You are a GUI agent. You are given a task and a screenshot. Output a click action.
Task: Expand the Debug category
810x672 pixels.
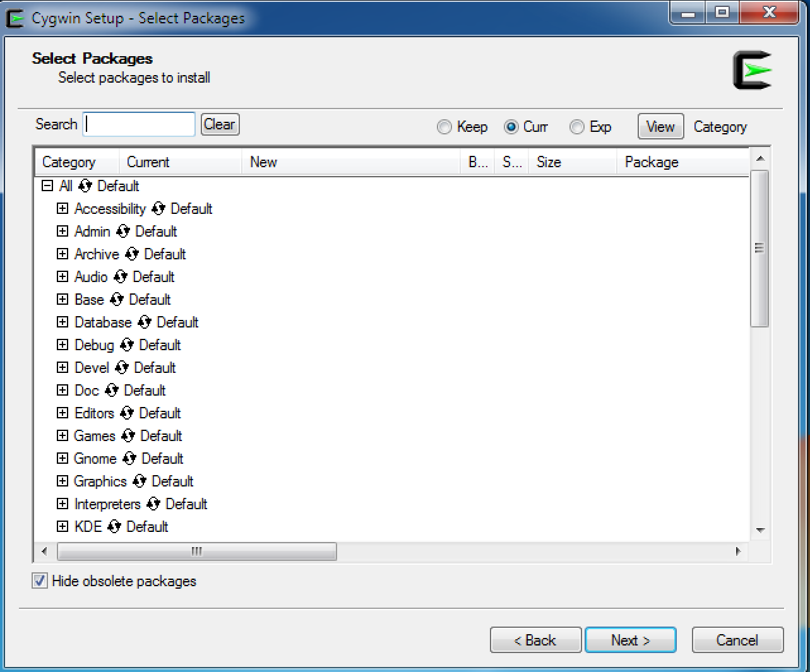(63, 345)
